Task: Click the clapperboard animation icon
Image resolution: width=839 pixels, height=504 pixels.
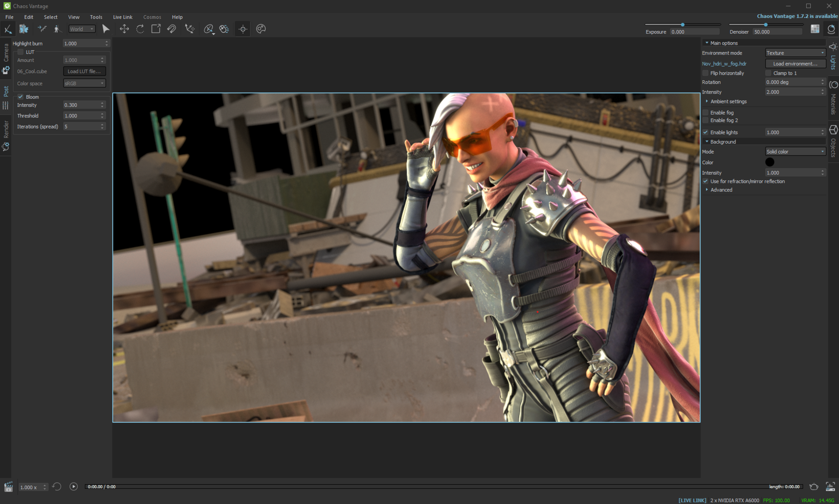Action: tap(8, 487)
